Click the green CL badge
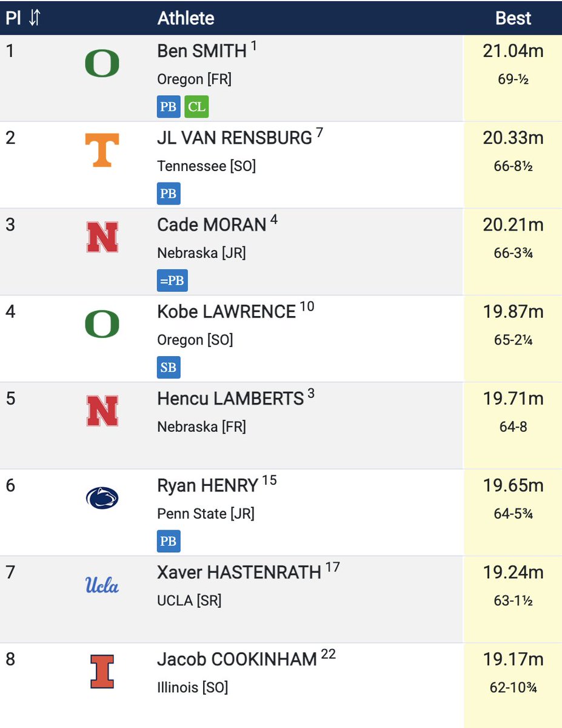This screenshot has width=562, height=728. [x=196, y=107]
